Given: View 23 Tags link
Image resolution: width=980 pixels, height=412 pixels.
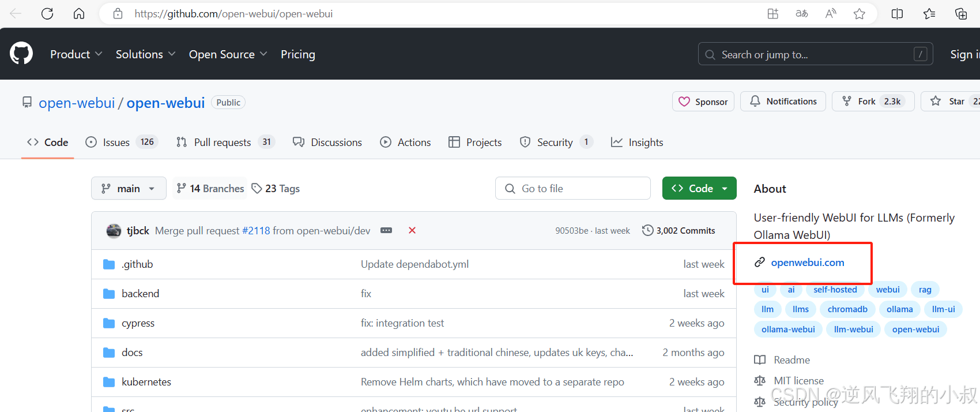Looking at the screenshot, I should (276, 189).
